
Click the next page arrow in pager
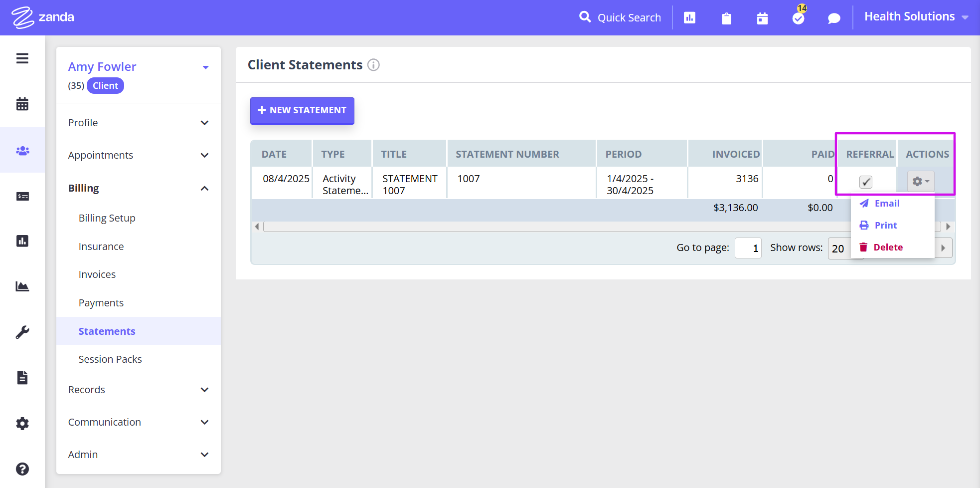(x=943, y=248)
